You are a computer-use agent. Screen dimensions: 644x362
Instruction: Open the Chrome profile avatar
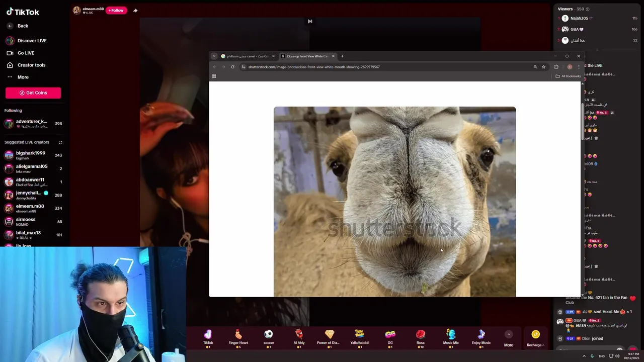point(570,67)
